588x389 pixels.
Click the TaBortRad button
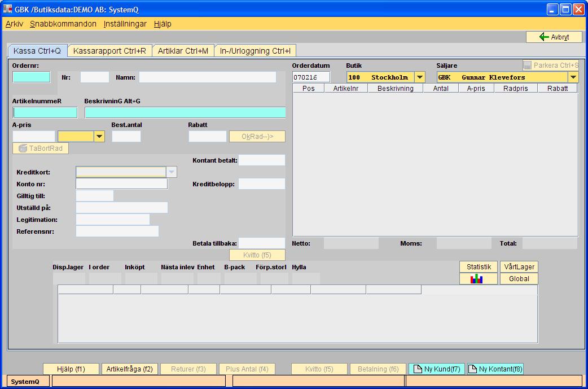pos(41,148)
